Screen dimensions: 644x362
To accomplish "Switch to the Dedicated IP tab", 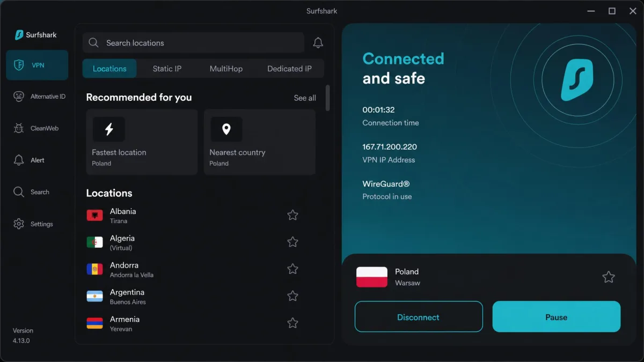I will tap(289, 69).
